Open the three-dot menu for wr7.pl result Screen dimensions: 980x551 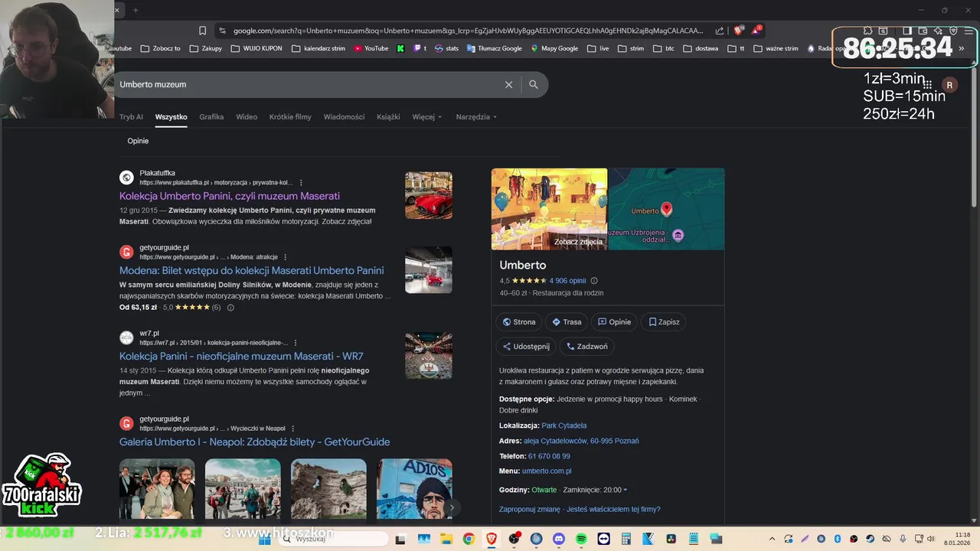[296, 343]
